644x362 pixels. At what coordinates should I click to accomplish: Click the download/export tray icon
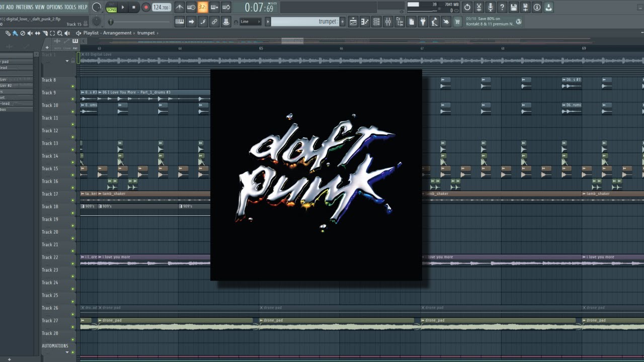[x=548, y=7]
